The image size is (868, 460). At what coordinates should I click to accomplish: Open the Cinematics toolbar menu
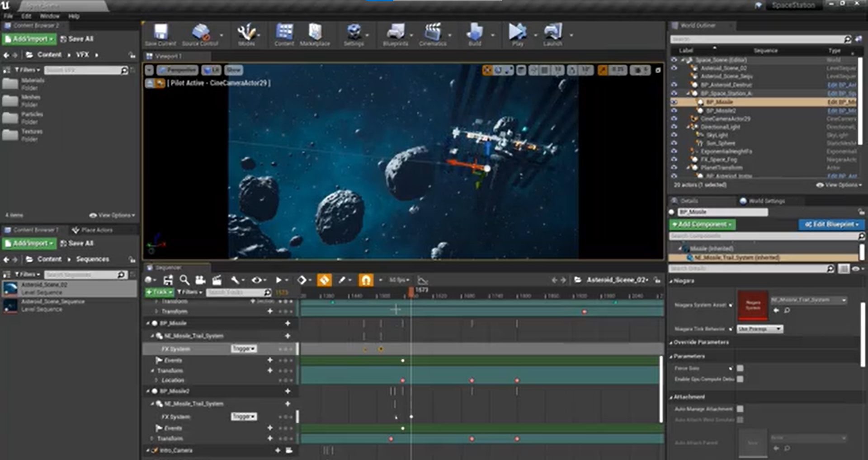click(x=433, y=34)
